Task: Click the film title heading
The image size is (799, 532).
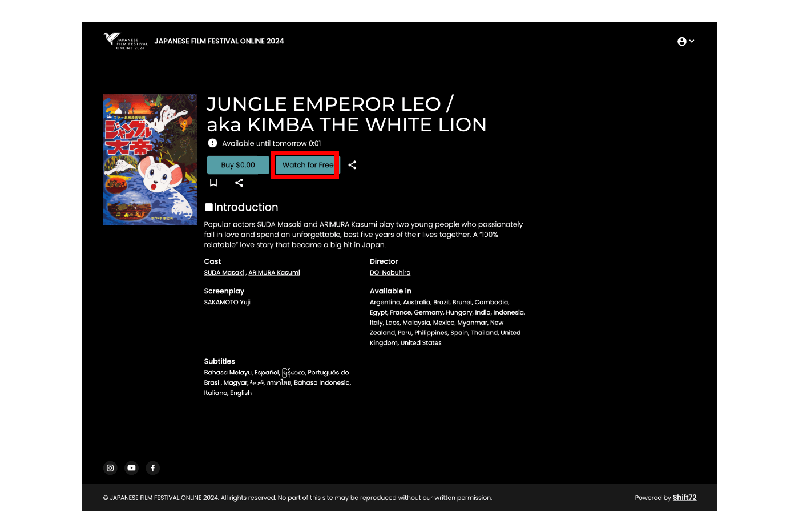Action: [346, 114]
